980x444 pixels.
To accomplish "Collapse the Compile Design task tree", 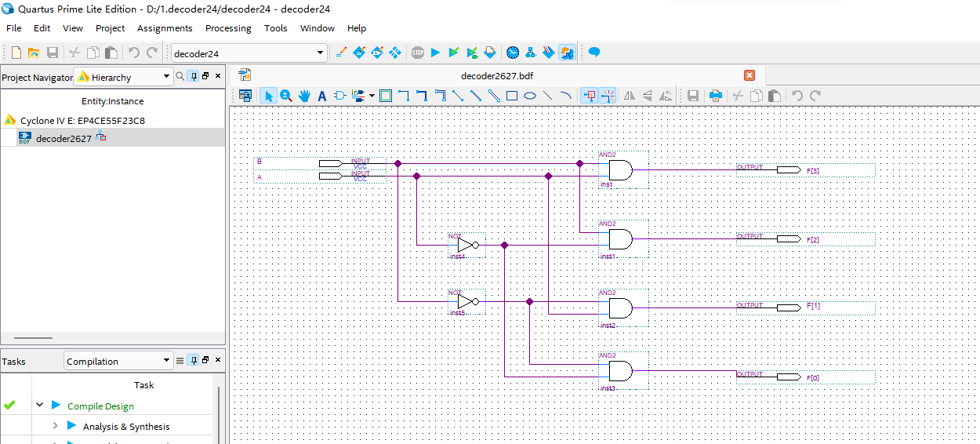I will coord(39,406).
